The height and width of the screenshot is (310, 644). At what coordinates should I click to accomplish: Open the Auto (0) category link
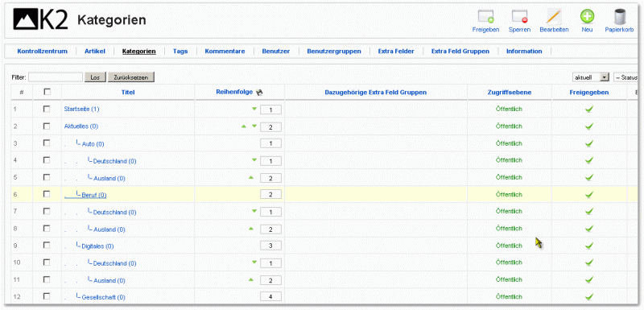tap(93, 144)
